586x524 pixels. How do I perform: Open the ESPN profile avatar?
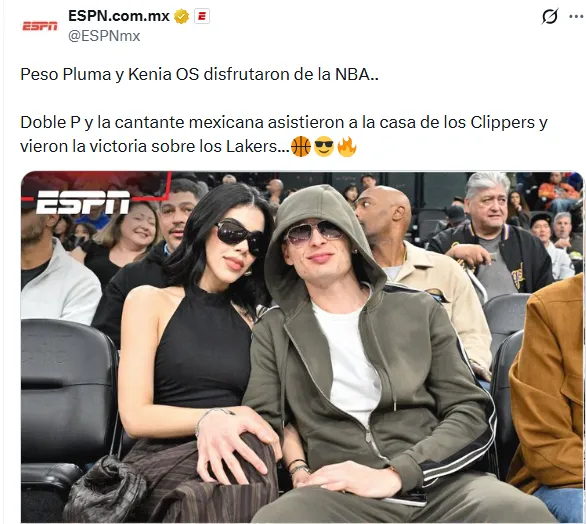40,26
